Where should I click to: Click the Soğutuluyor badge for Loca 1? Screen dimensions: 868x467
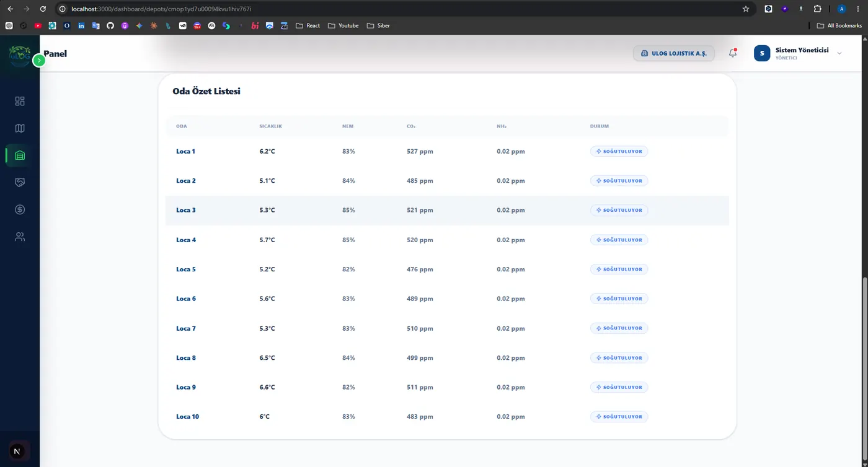point(619,151)
